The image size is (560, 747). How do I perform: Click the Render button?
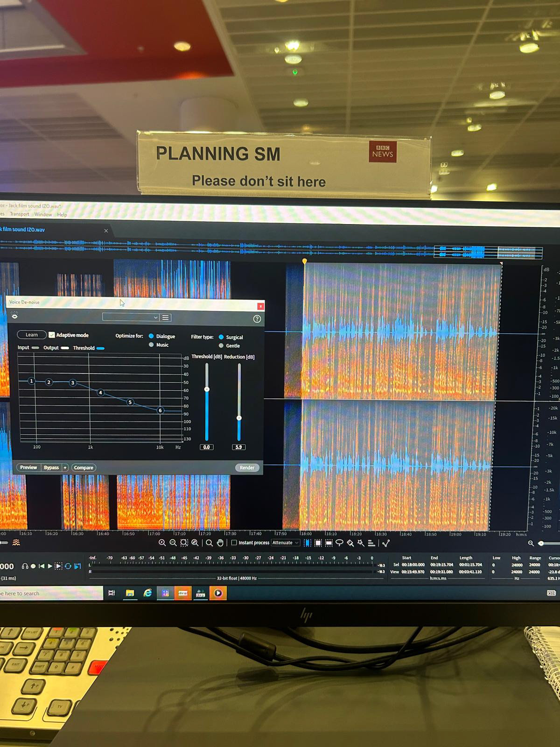(247, 467)
